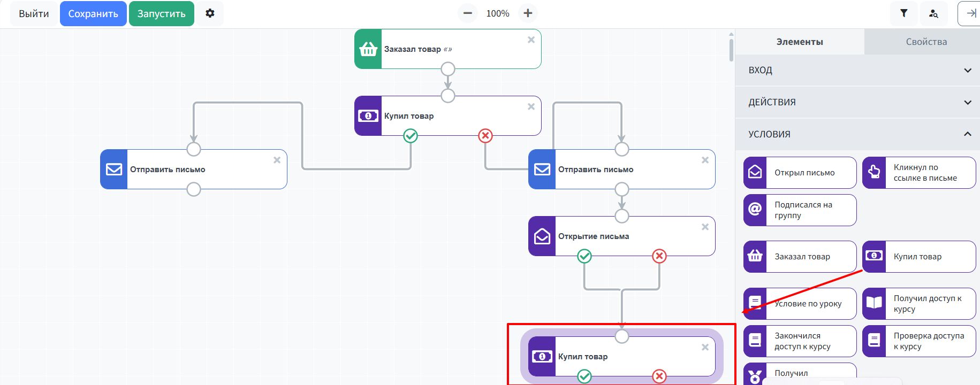Click red cross output of bottom Купил товар

pyautogui.click(x=659, y=376)
